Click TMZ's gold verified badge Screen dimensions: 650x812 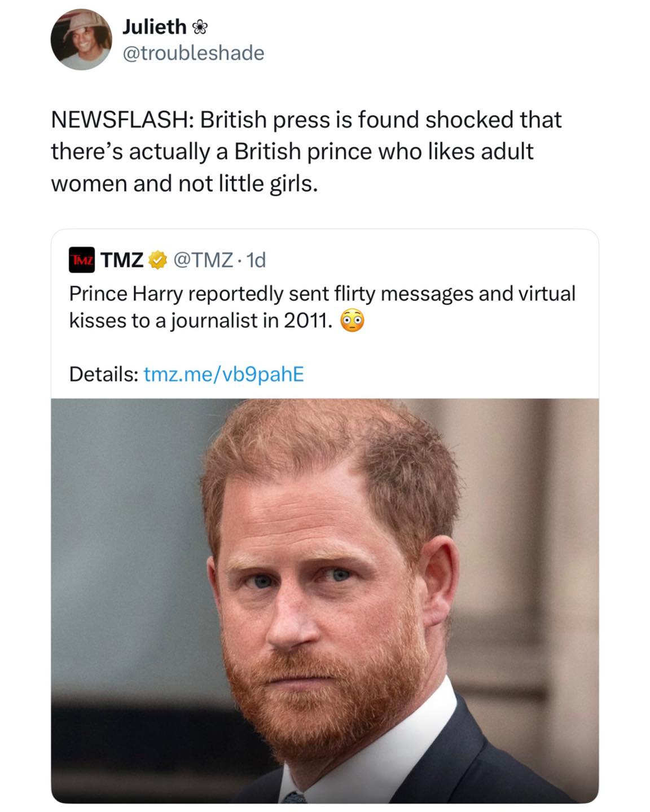click(157, 260)
